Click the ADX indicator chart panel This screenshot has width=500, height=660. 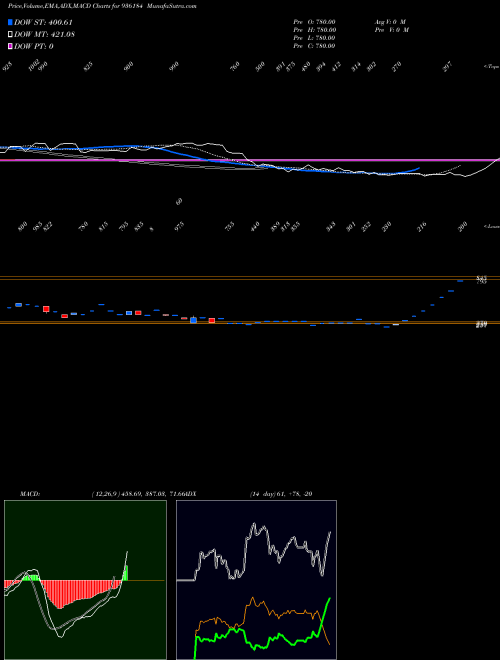[x=256, y=580]
